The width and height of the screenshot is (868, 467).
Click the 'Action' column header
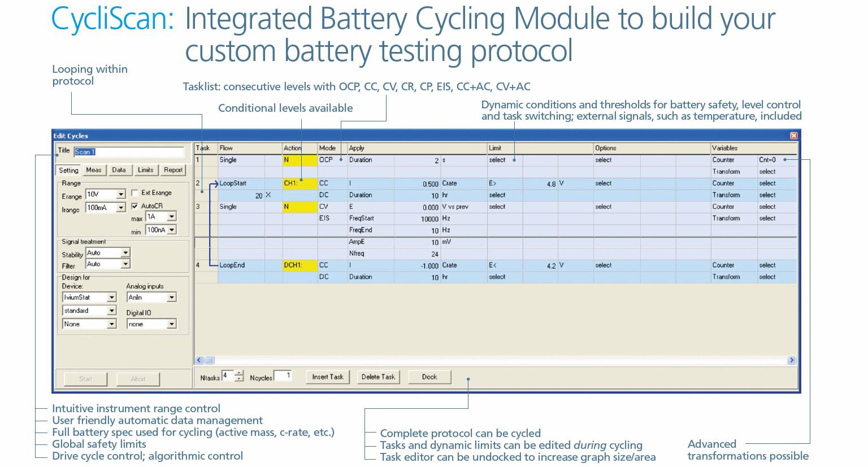[300, 148]
